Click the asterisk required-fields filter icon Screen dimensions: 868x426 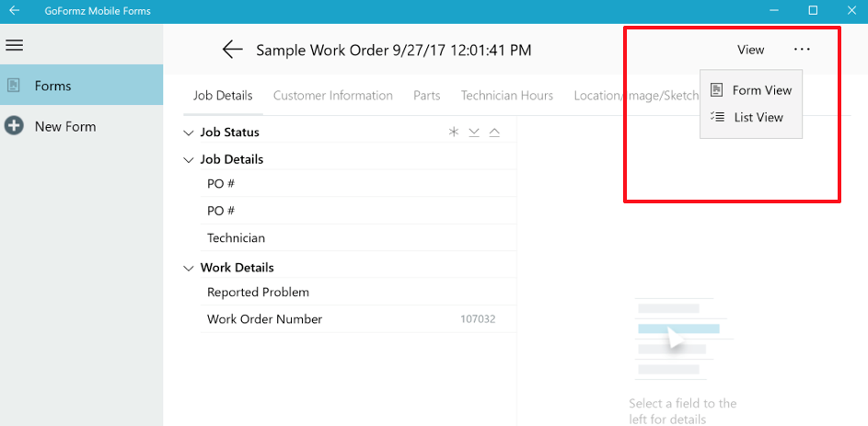click(x=454, y=132)
